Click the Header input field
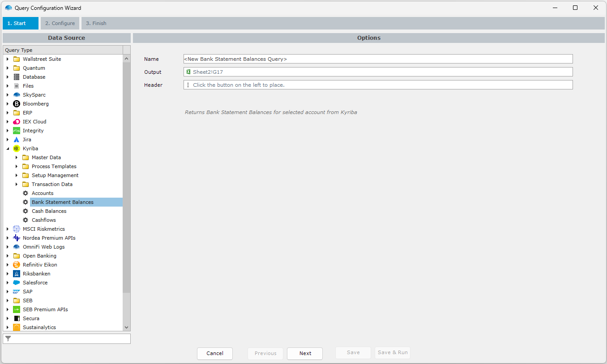607x364 pixels. pos(378,85)
